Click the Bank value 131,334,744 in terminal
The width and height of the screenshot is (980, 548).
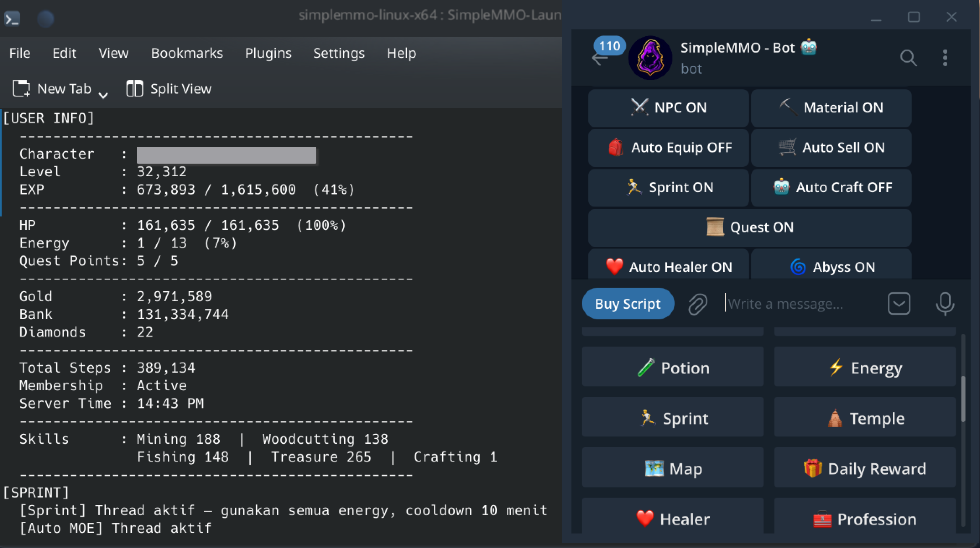coord(183,314)
